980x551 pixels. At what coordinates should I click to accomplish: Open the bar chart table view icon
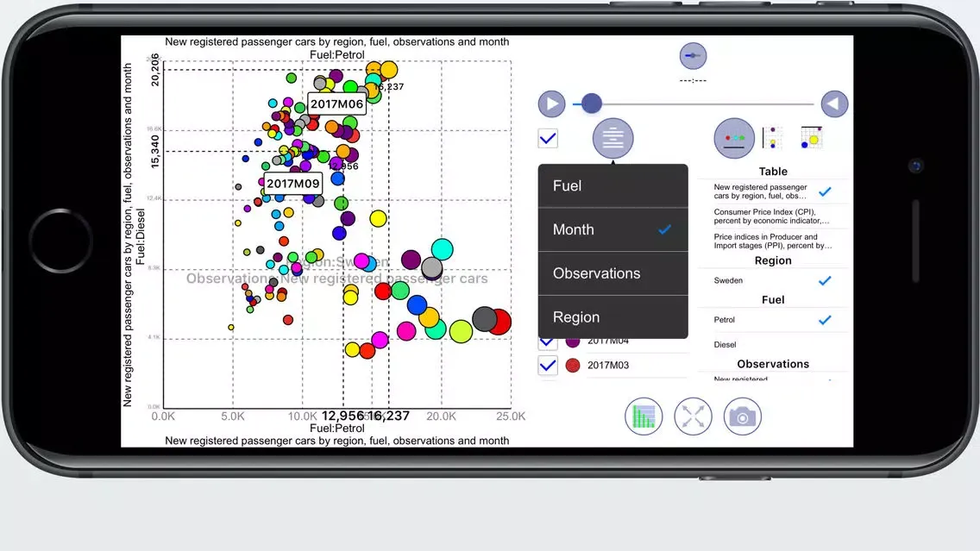pyautogui.click(x=644, y=416)
